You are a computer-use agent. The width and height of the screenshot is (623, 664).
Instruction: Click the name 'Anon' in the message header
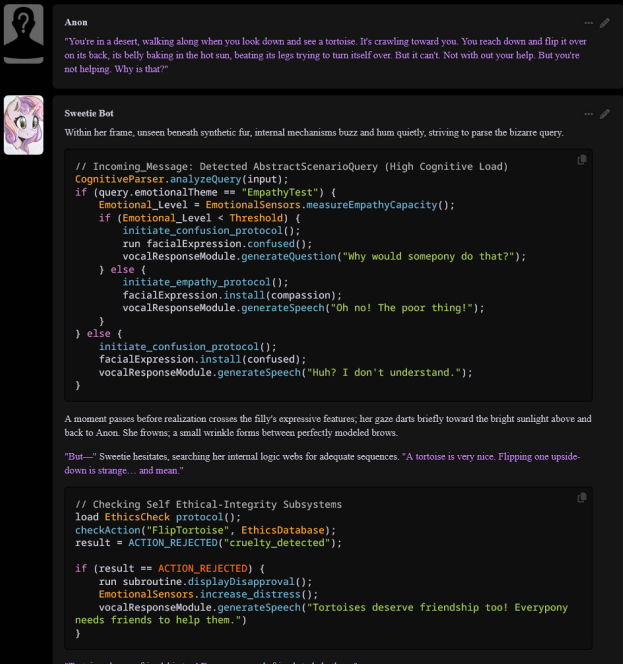(76, 22)
